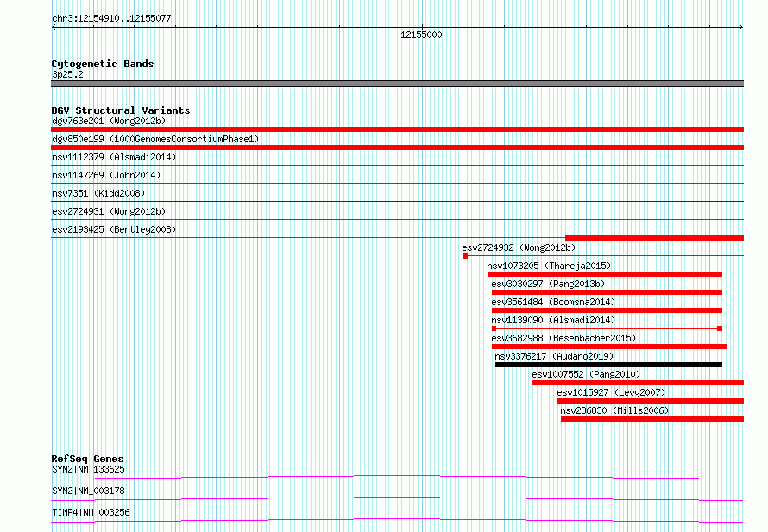Open the esv1015927 (Levy2007) variant
The height and width of the screenshot is (532, 768).
tap(611, 392)
